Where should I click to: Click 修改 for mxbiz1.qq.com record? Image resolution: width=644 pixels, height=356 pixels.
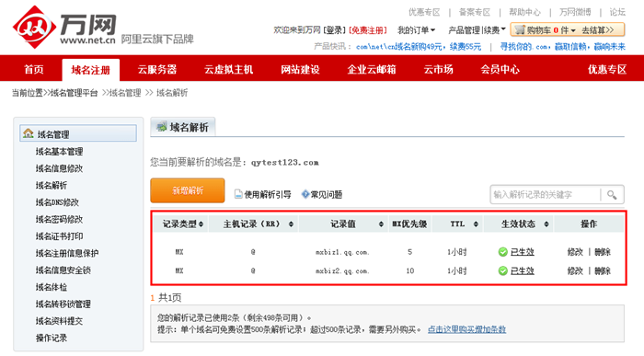(x=575, y=252)
